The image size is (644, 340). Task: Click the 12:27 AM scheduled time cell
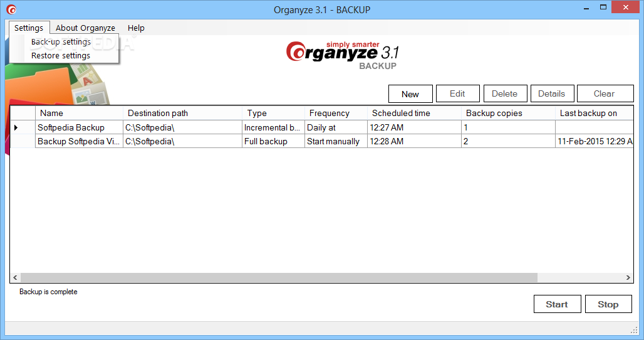415,127
